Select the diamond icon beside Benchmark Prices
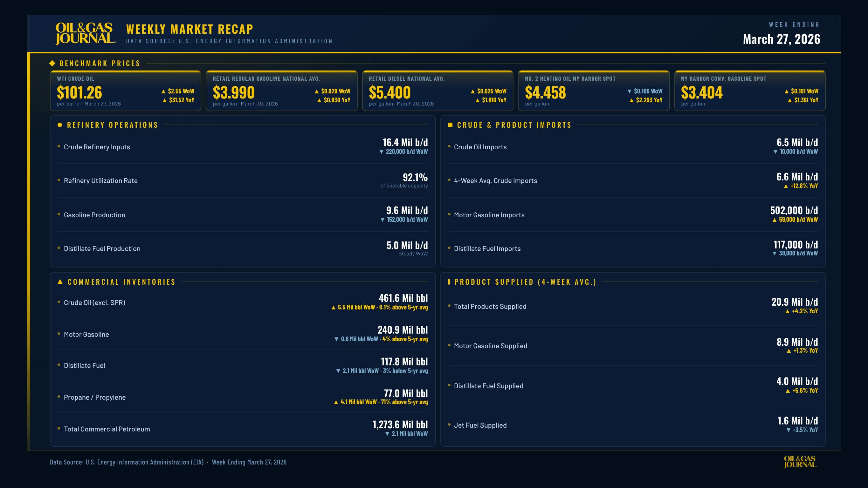The image size is (868, 488). tap(53, 63)
